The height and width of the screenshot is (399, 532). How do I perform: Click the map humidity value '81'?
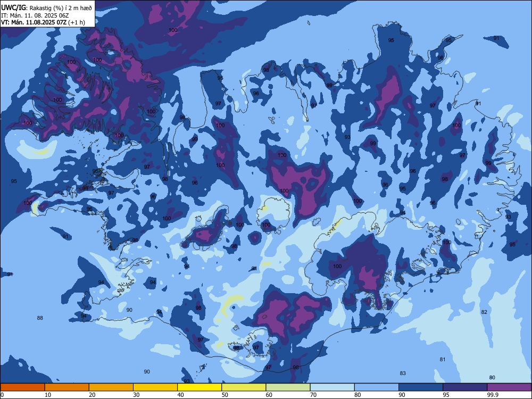coord(443,359)
